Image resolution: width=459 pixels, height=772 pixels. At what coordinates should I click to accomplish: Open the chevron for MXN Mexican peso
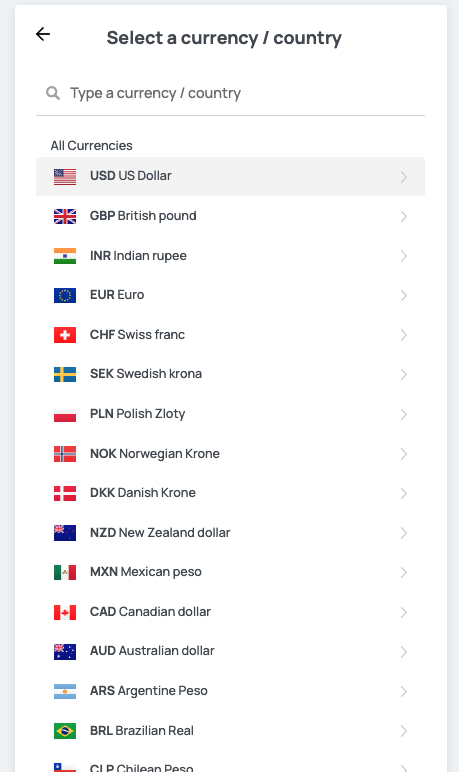403,573
